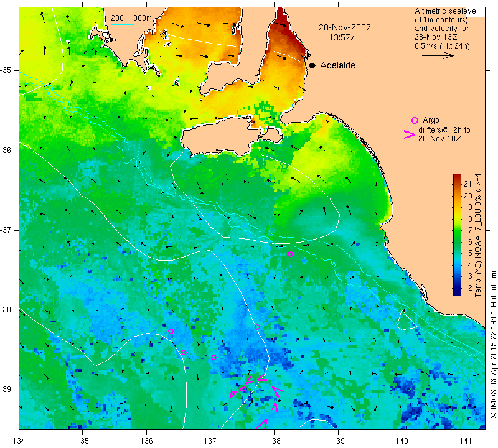Click the 12 tick label on the colorbar

(468, 287)
